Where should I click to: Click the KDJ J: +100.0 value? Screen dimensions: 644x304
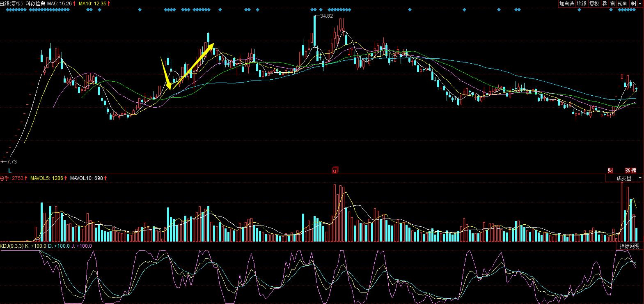[81, 246]
